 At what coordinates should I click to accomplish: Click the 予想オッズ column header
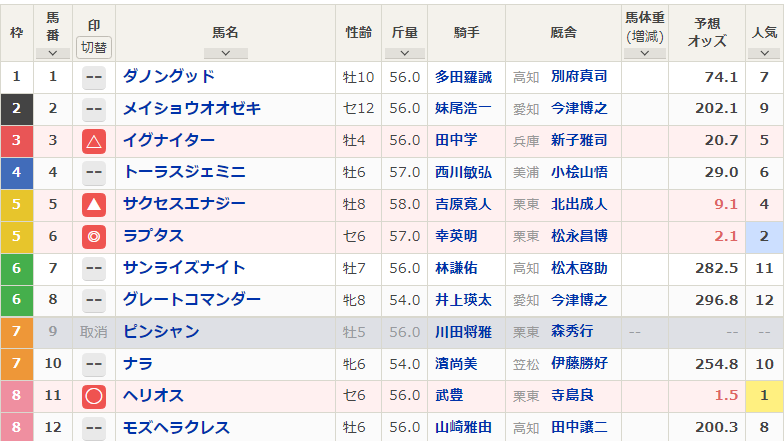click(707, 32)
